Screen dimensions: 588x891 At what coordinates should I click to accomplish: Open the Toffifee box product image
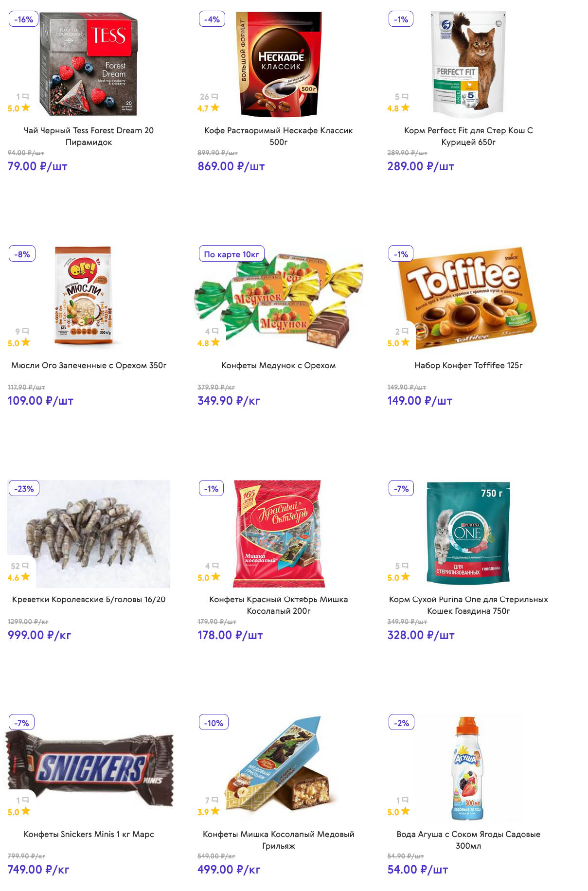[468, 298]
